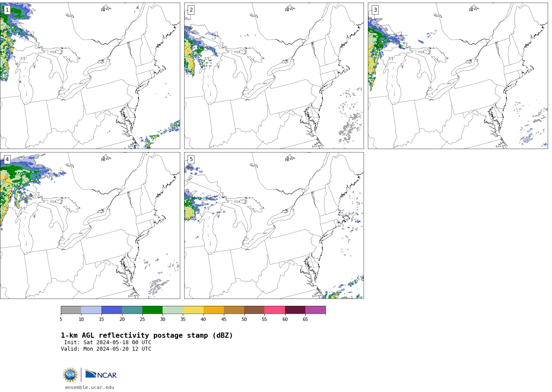Click the purple 65+ dBZ swatch
552x392 pixels.
point(315,310)
